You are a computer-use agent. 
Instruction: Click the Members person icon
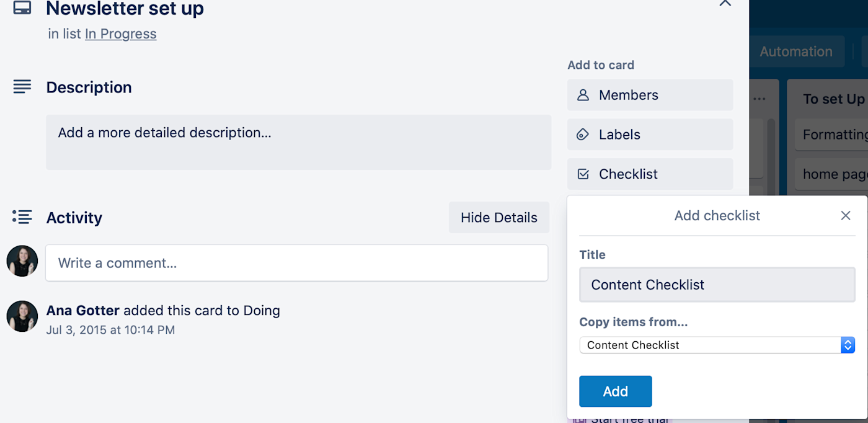pos(583,96)
